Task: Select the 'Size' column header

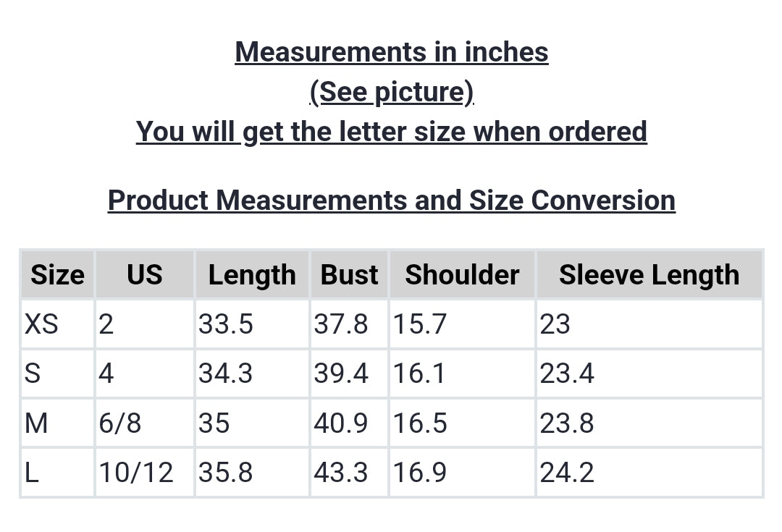Action: point(57,275)
